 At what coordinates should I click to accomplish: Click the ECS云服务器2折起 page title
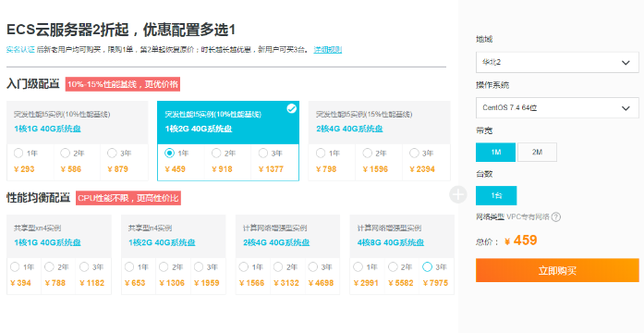pyautogui.click(x=121, y=30)
